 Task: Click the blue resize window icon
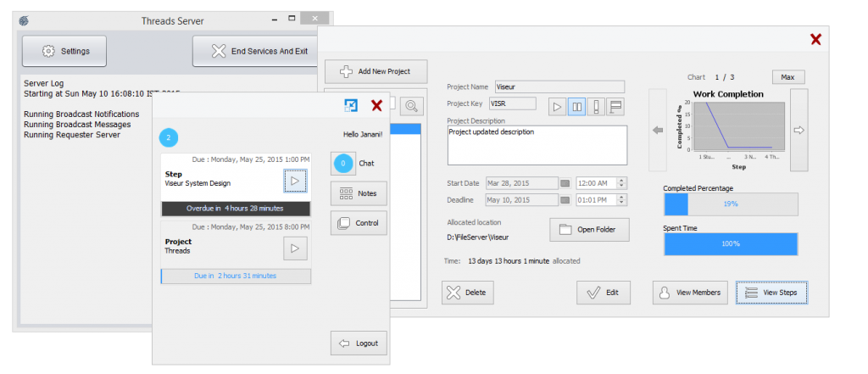point(351,105)
